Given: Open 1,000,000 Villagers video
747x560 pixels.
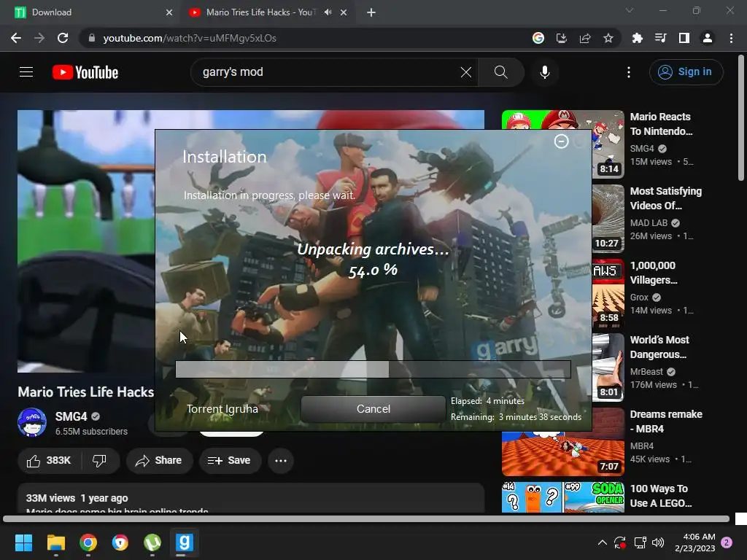Looking at the screenshot, I should [x=654, y=273].
